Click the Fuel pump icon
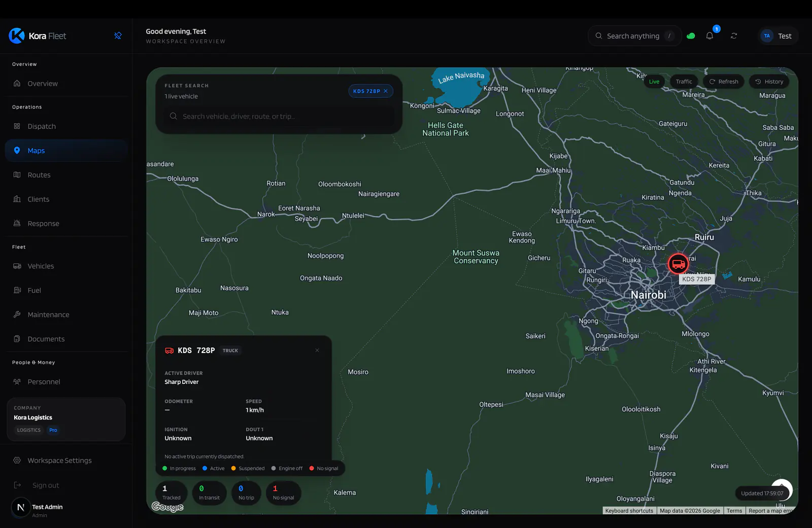812x528 pixels. tap(17, 291)
